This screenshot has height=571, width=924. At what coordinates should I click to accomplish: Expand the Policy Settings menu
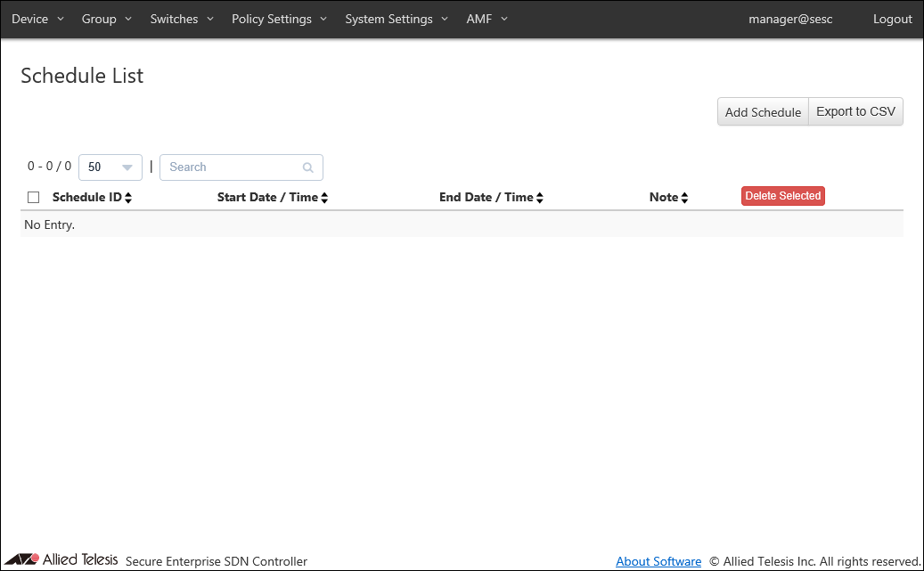279,19
